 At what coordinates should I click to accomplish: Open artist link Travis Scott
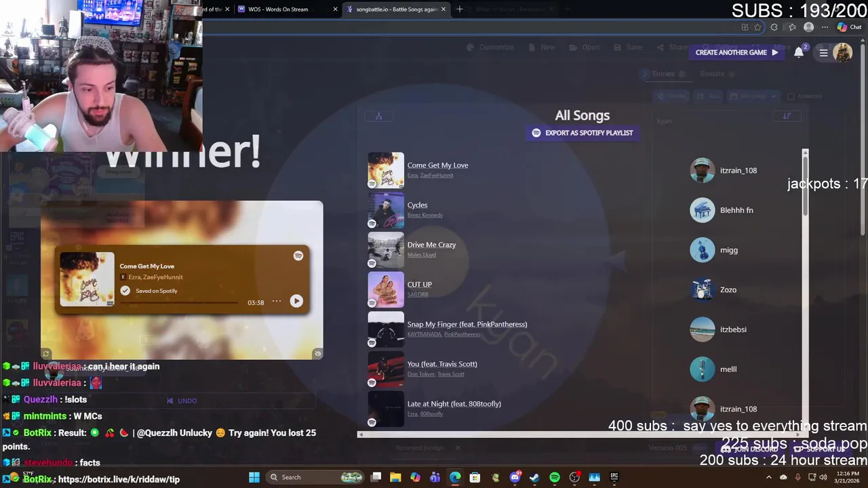[x=451, y=374]
